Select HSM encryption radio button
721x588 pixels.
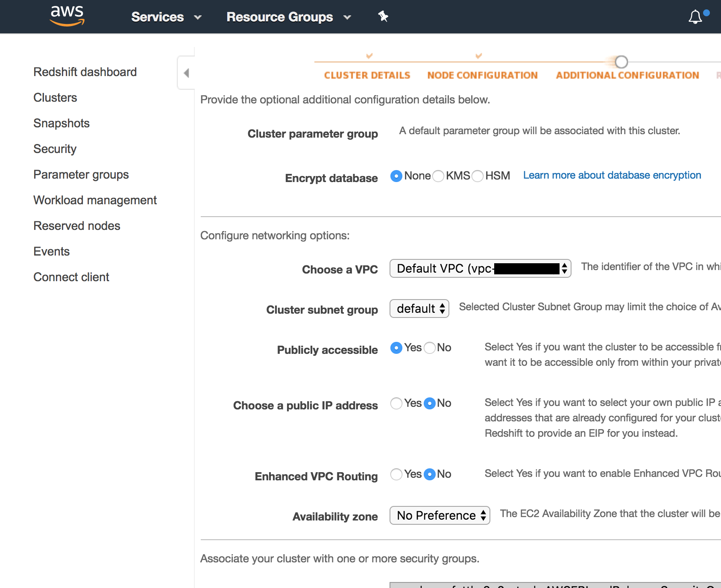(x=478, y=176)
